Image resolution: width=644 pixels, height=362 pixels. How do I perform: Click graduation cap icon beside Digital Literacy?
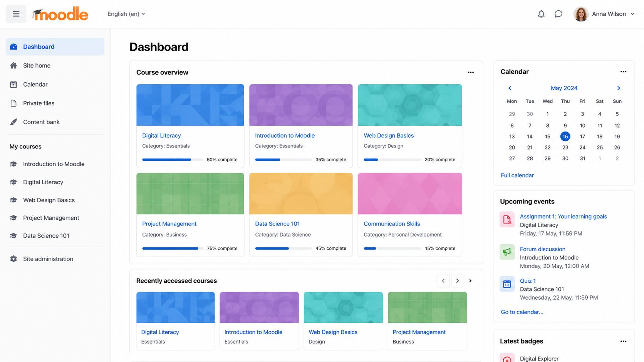click(x=13, y=182)
